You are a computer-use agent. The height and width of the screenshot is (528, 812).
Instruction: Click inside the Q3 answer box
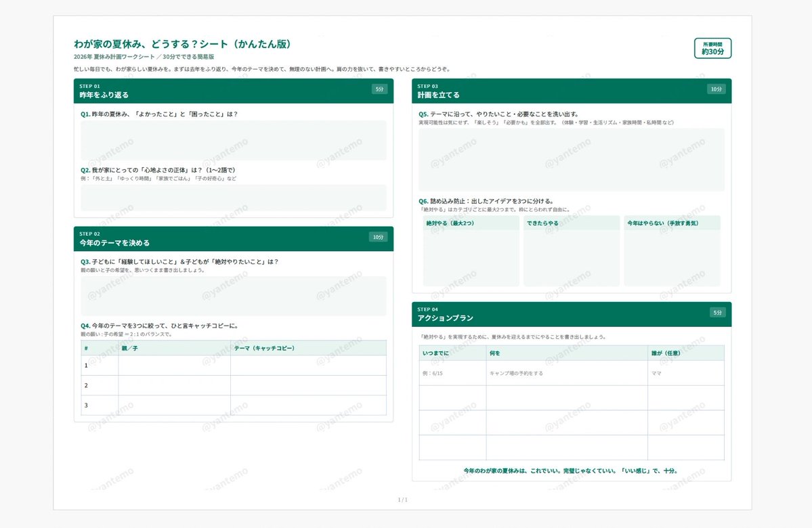[234, 296]
